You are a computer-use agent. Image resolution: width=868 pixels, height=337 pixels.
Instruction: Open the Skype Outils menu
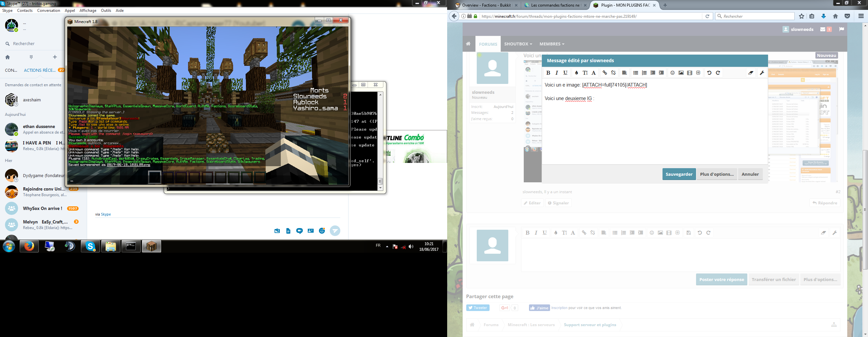point(106,11)
